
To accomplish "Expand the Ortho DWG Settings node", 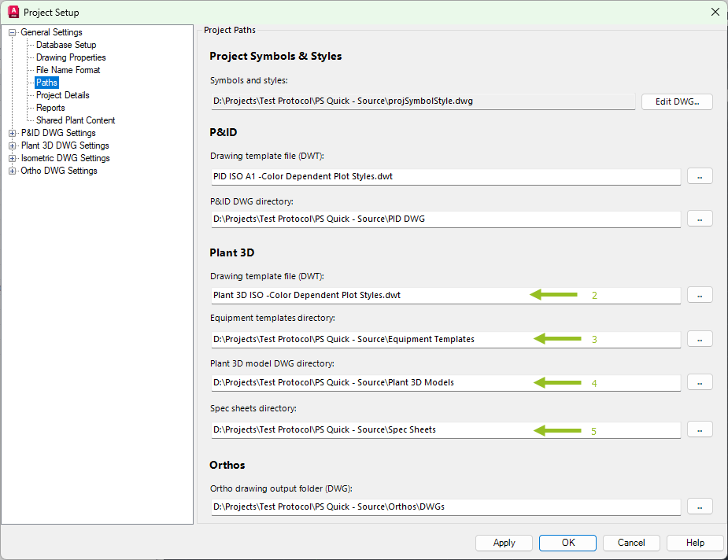I will point(12,171).
